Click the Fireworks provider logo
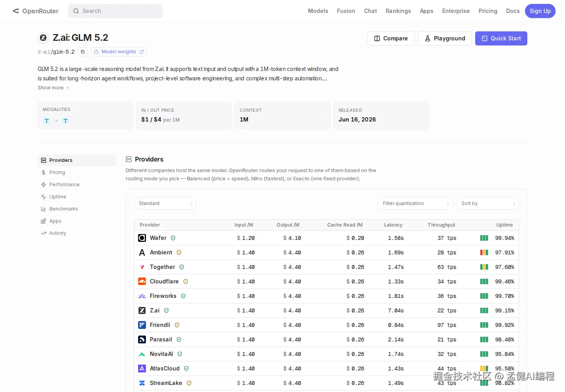Screen dimensions: 565x392 142,296
